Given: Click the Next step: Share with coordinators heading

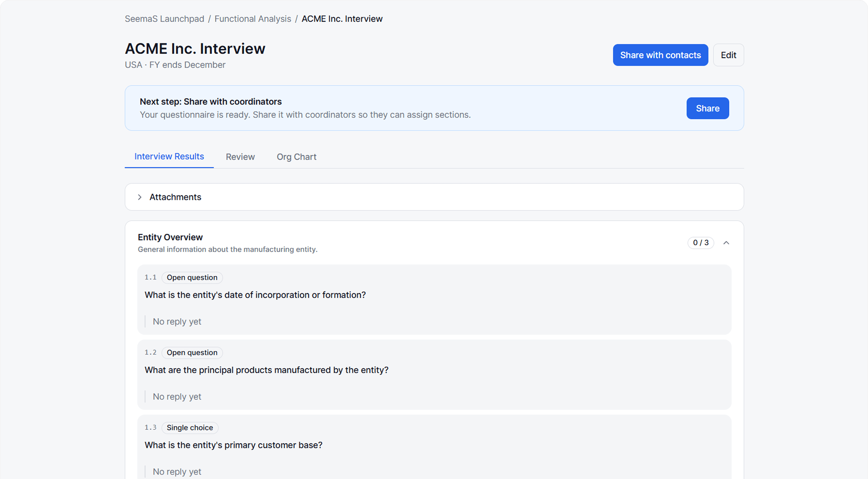Looking at the screenshot, I should (211, 102).
